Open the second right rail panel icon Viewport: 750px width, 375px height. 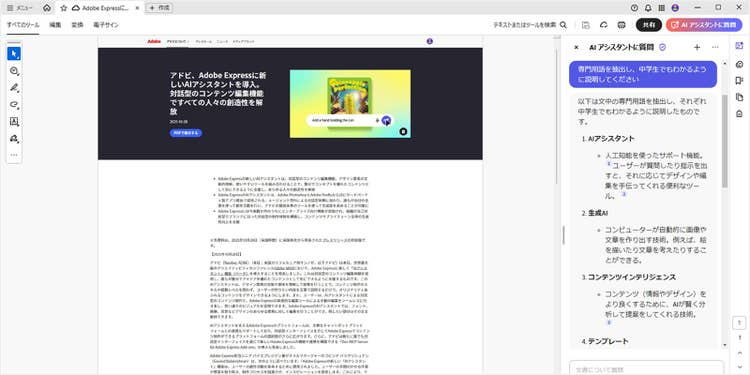click(x=739, y=64)
